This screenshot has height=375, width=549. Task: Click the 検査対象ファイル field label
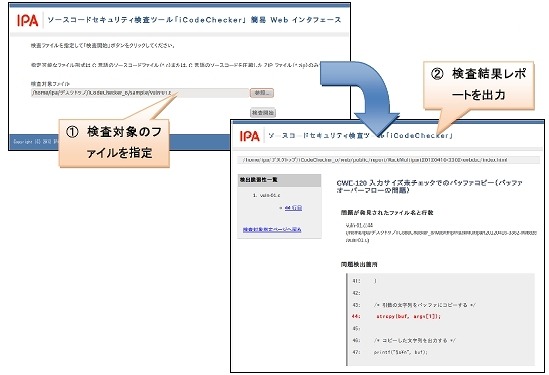50,84
